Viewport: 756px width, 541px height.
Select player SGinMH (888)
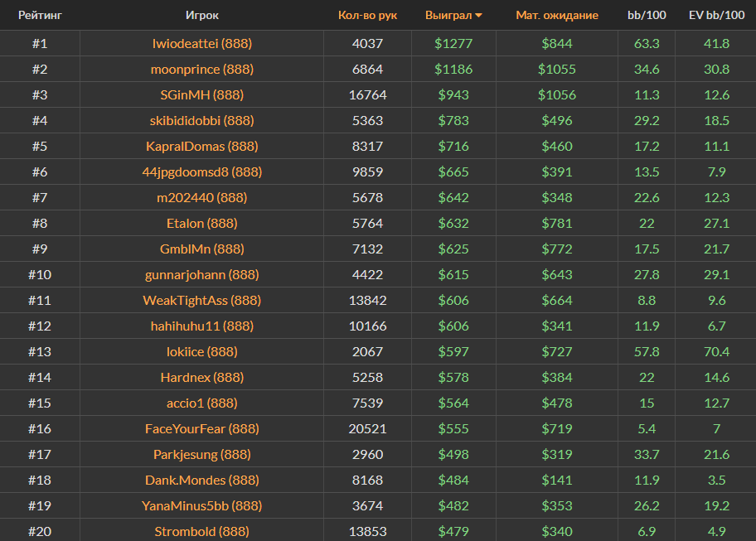coord(202,94)
